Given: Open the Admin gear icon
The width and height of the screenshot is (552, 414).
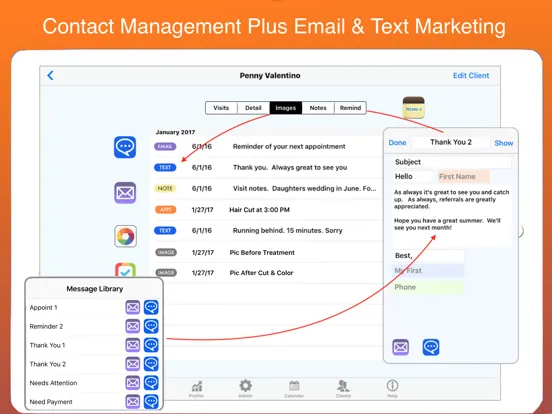Looking at the screenshot, I should 245,388.
